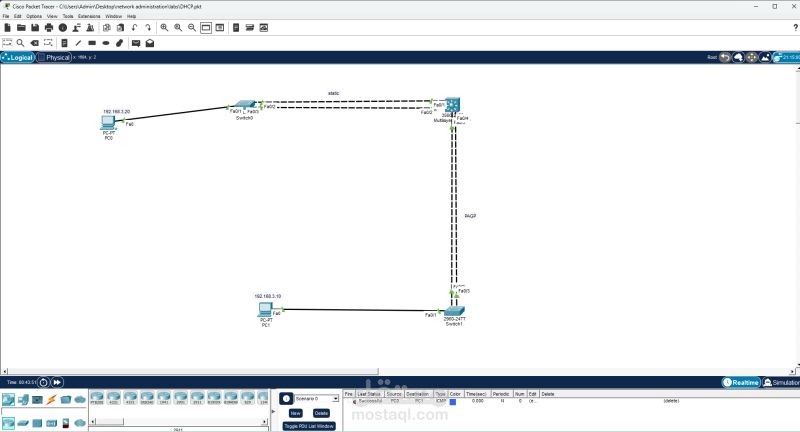800x432 pixels.
Task: Open the Extensions menu
Action: pyautogui.click(x=89, y=16)
